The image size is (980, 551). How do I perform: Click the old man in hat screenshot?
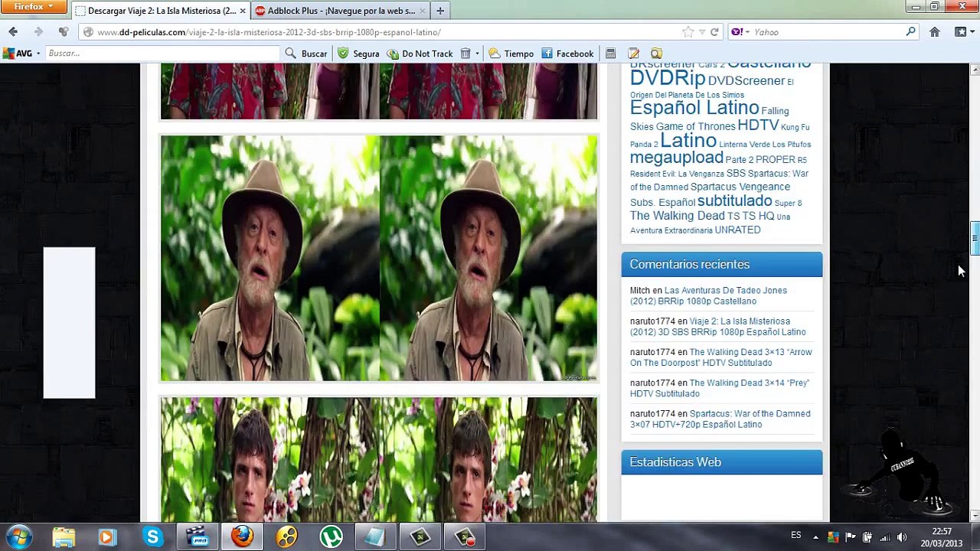pyautogui.click(x=379, y=258)
